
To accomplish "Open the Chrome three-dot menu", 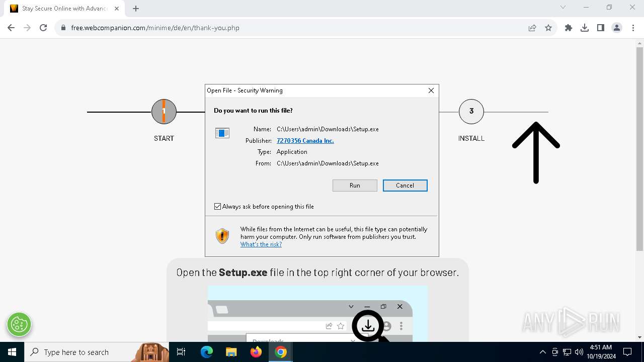I will (633, 28).
